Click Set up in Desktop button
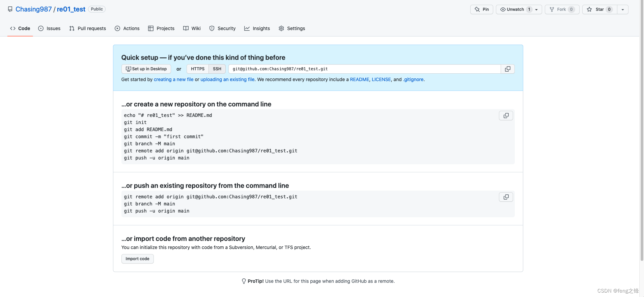The image size is (644, 297). 146,69
